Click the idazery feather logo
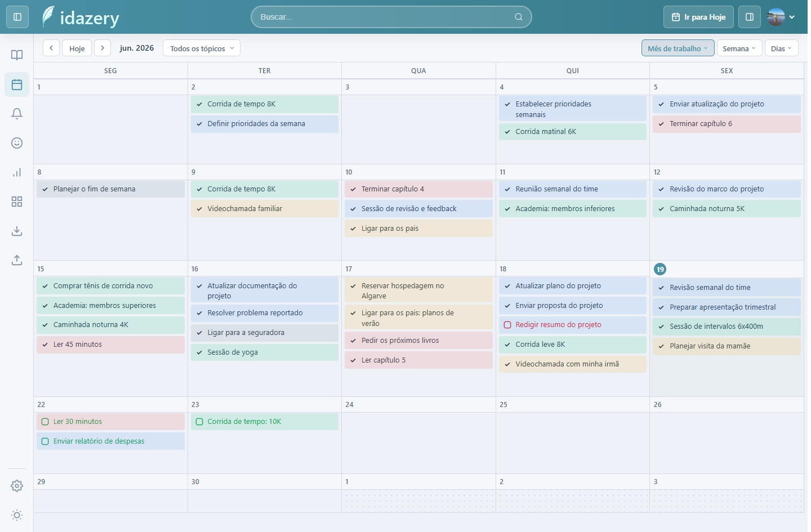811x532 pixels. [x=48, y=17]
